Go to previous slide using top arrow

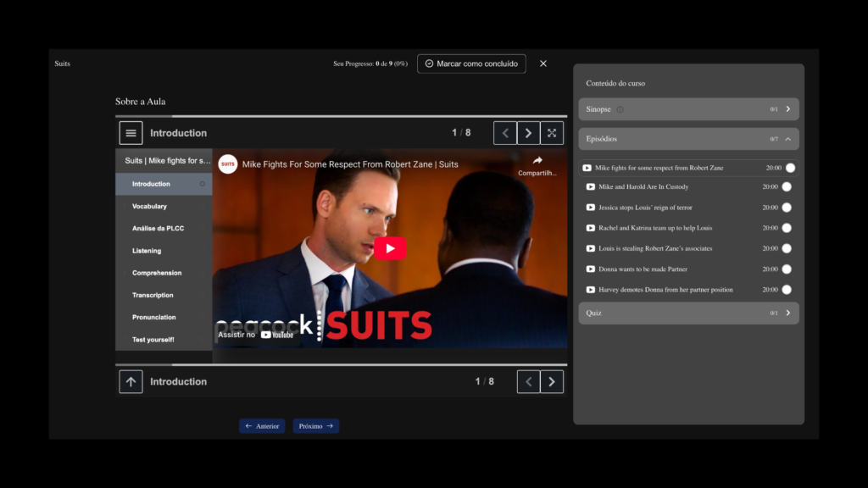click(x=505, y=133)
